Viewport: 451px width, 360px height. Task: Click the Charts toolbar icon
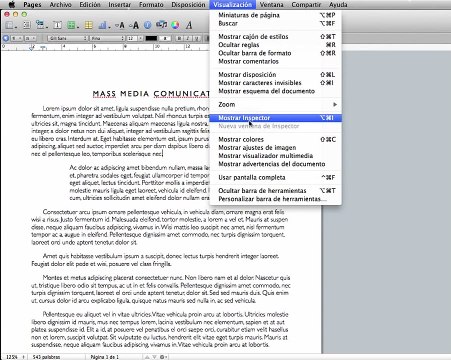pos(104,25)
